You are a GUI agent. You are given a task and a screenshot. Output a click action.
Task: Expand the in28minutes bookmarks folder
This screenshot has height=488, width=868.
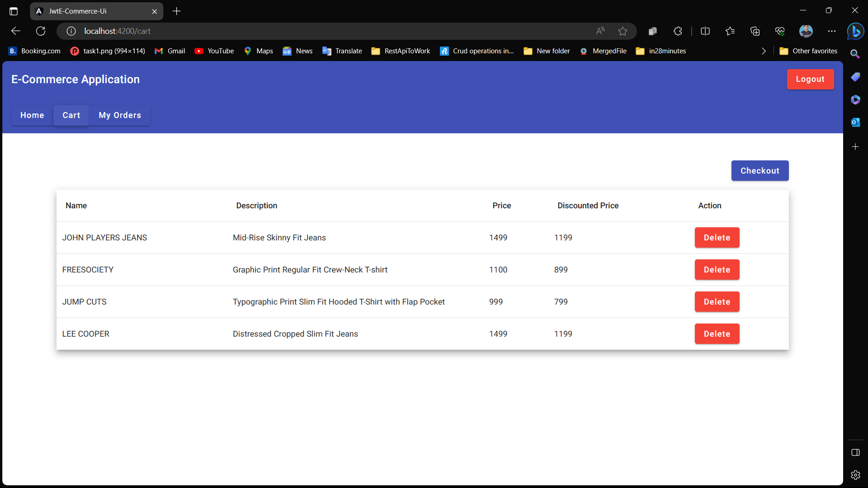[660, 51]
